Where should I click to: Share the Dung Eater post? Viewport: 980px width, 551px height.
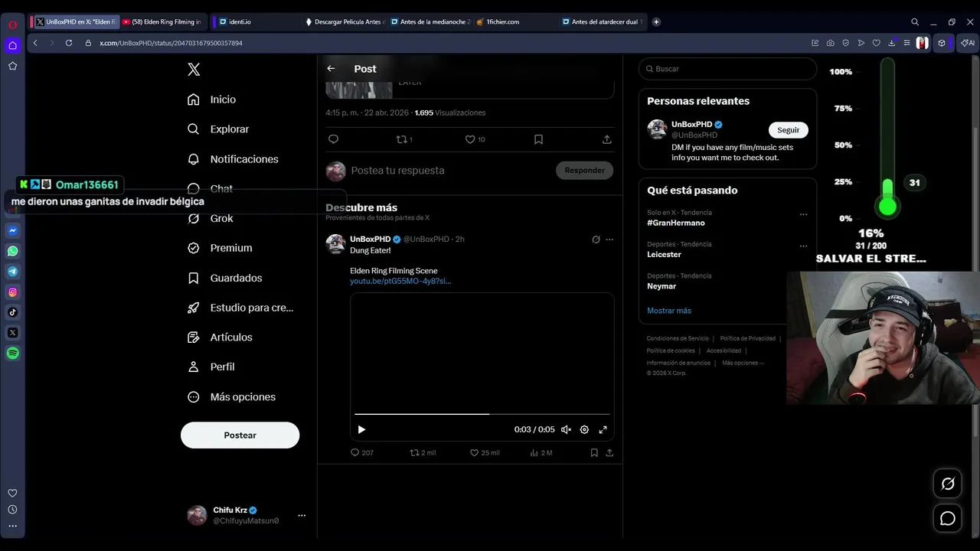click(609, 453)
